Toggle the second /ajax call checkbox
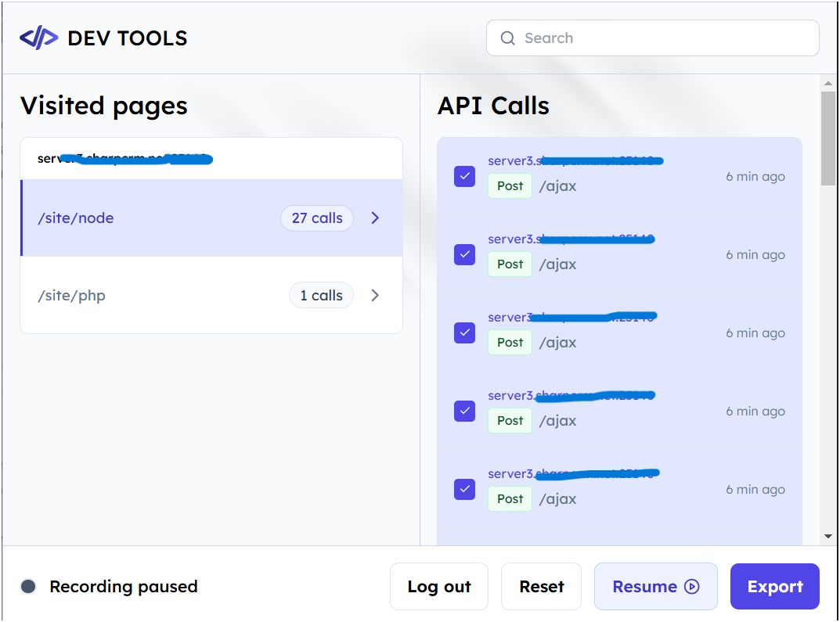840x622 pixels. tap(464, 254)
